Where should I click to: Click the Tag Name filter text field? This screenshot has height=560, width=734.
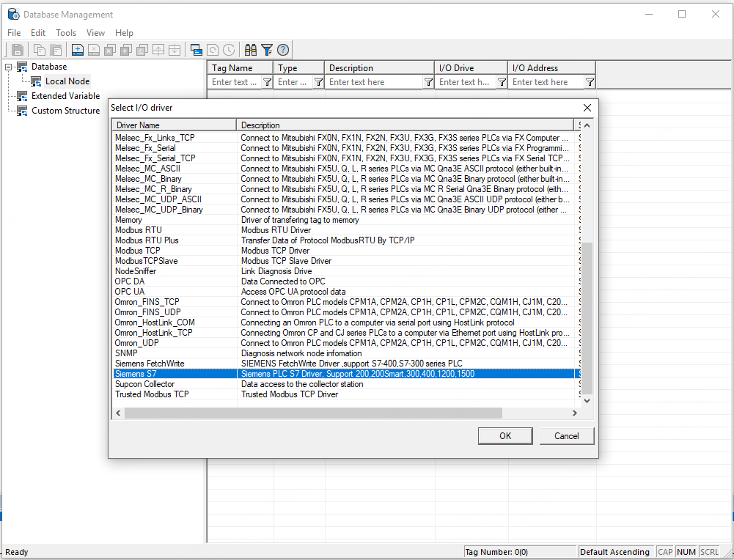[235, 82]
